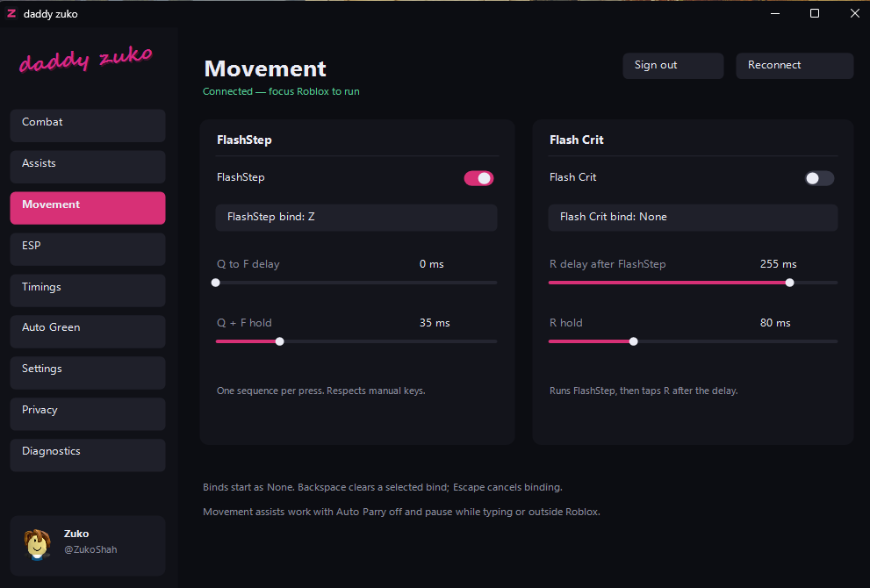
Task: Go to the ESP tab
Action: coord(88,249)
